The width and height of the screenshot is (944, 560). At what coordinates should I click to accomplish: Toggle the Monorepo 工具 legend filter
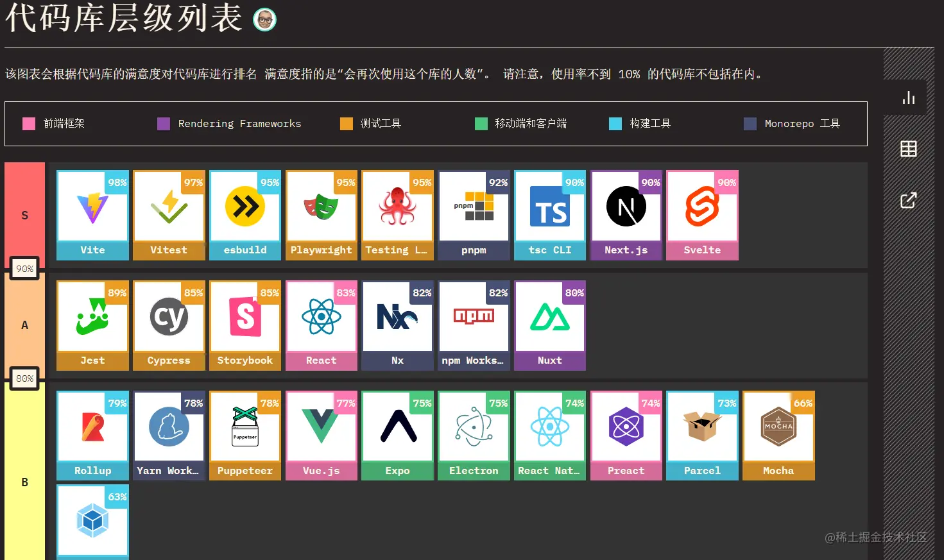coord(792,124)
